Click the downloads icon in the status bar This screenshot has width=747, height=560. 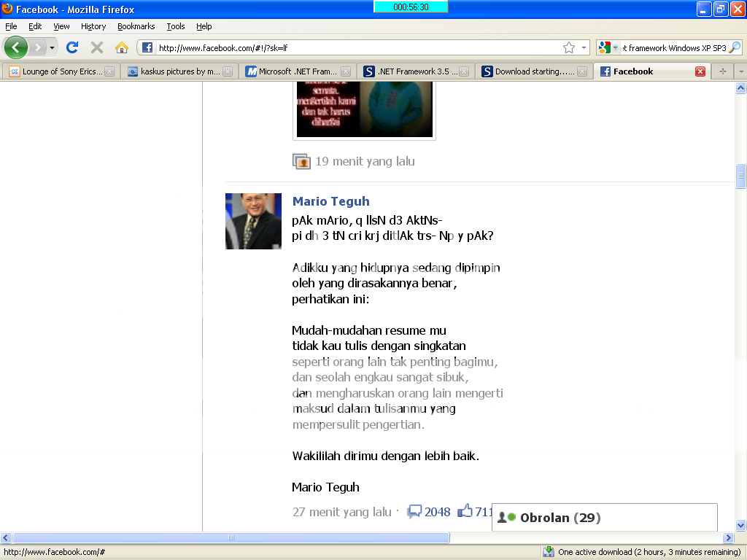pyautogui.click(x=548, y=552)
